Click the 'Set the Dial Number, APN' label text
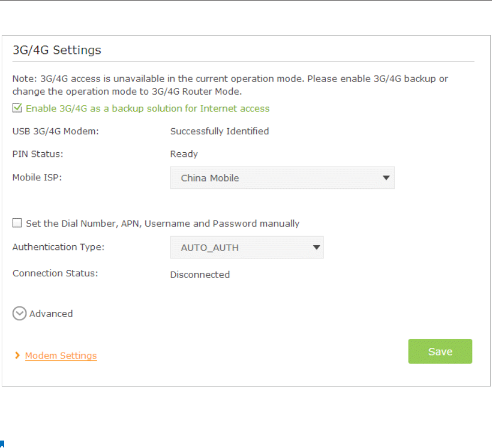This screenshot has width=492, height=448. pyautogui.click(x=163, y=223)
